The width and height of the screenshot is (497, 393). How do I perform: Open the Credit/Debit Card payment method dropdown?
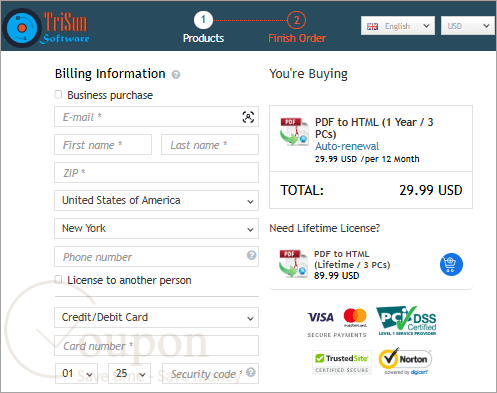click(156, 317)
